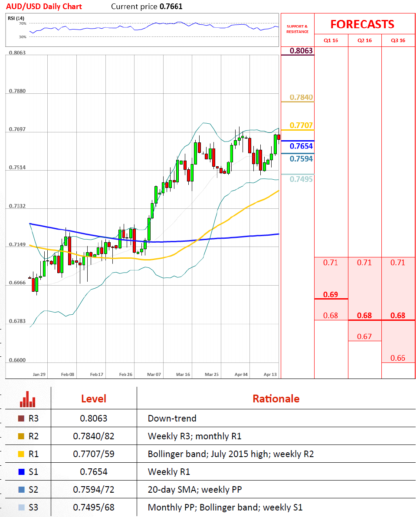Click the Feb 17 date axis label
Viewport: 420px width, 517px height.
(97, 375)
